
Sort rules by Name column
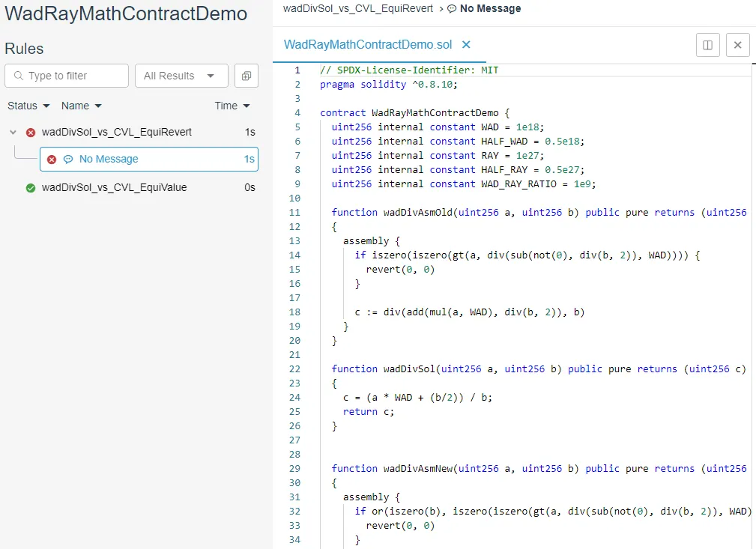coord(81,106)
